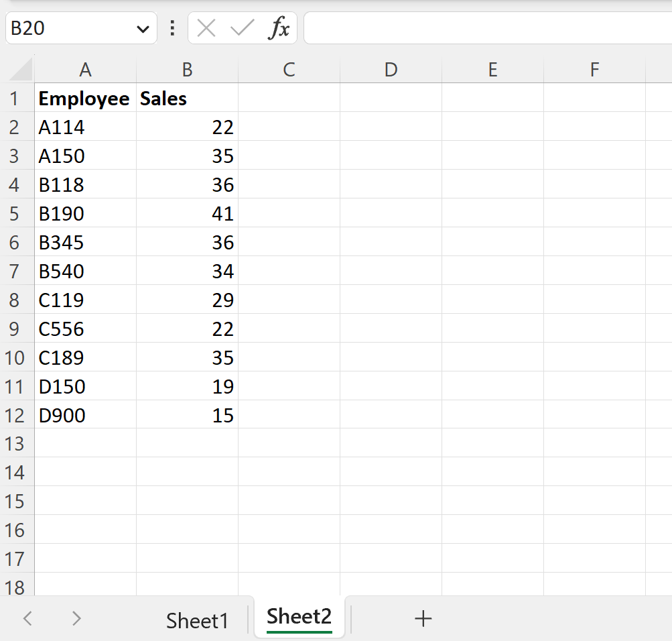Select cell containing B540
Viewport: 672px width, 641px height.
point(85,271)
